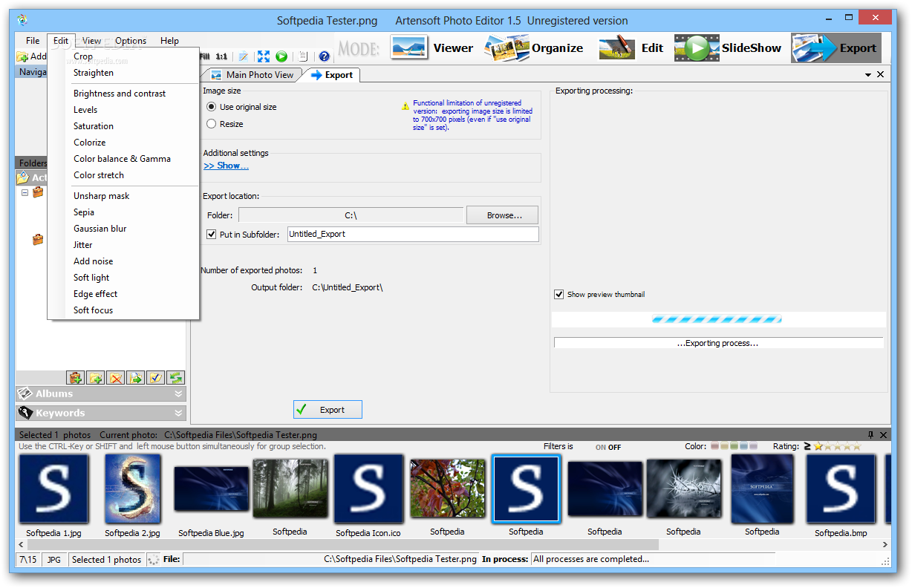Click the full screen arrows toolbar icon
The height and width of the screenshot is (588, 912).
pyautogui.click(x=264, y=56)
